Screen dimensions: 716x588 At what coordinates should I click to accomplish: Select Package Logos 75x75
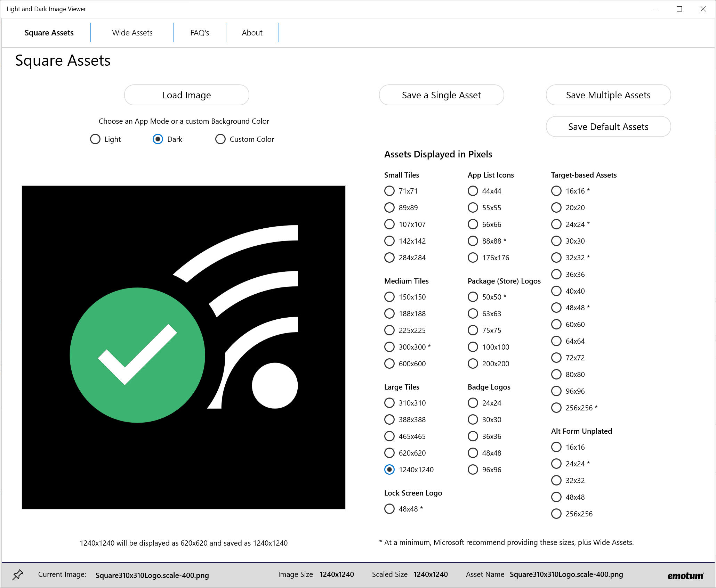coord(484,330)
